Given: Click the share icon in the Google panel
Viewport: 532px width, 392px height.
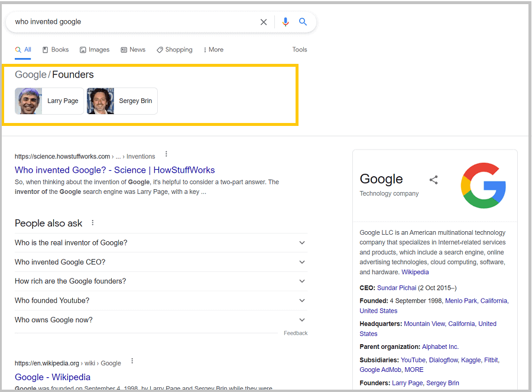Looking at the screenshot, I should click(x=434, y=180).
